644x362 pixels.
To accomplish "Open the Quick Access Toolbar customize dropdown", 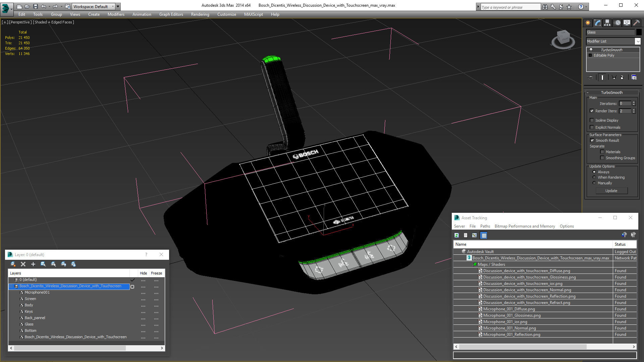I will [118, 6].
